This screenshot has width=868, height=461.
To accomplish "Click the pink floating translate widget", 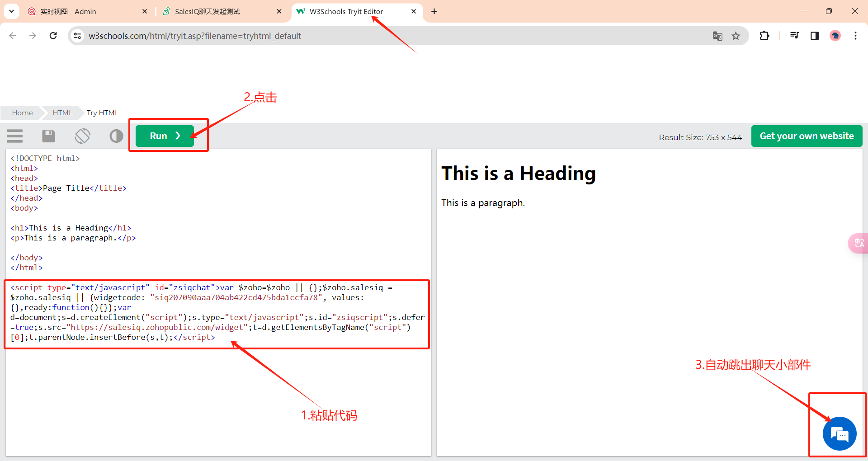I will (x=858, y=243).
